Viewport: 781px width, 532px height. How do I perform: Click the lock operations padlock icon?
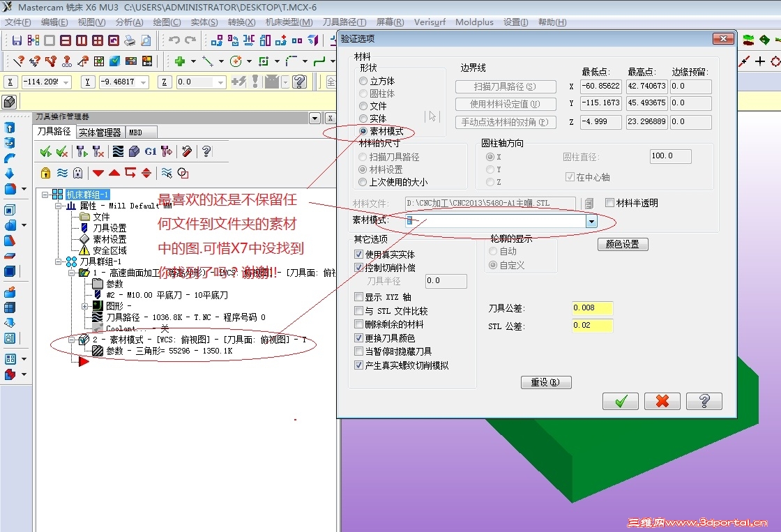click(x=46, y=173)
